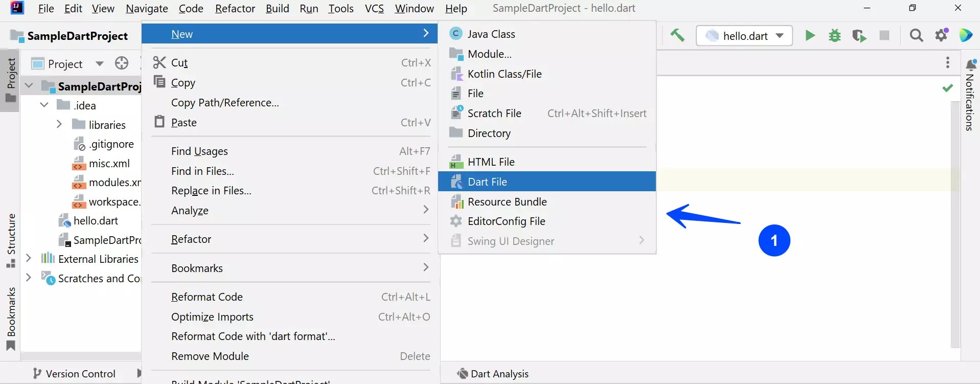This screenshot has height=384, width=980.
Task: Open IDE settings gear icon
Action: pos(942,35)
